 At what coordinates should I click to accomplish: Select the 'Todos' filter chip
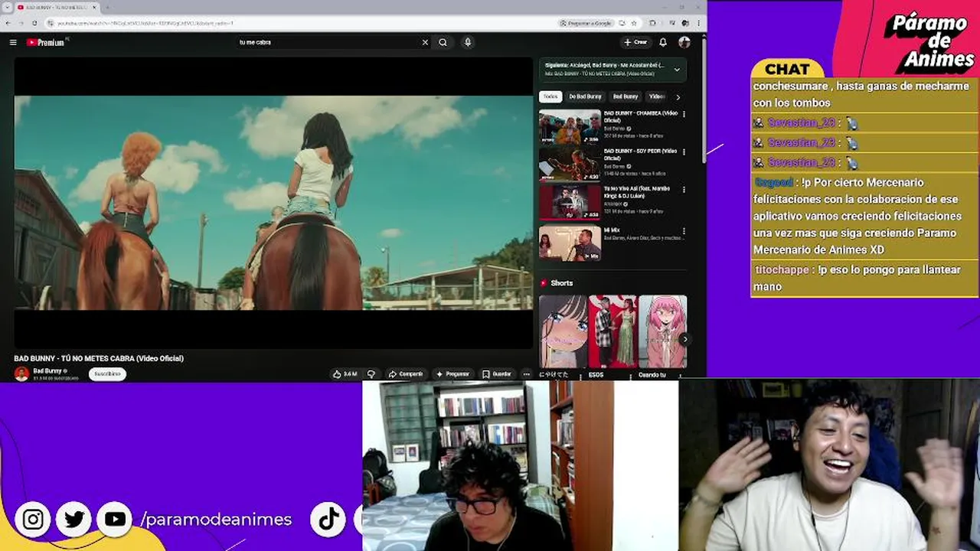pyautogui.click(x=550, y=96)
